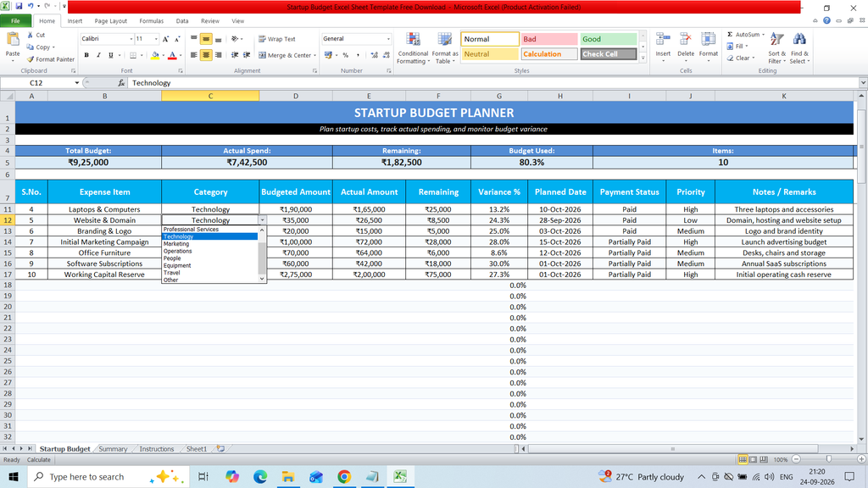868x488 pixels.
Task: Activate the Format Painter brush
Action: coord(31,59)
